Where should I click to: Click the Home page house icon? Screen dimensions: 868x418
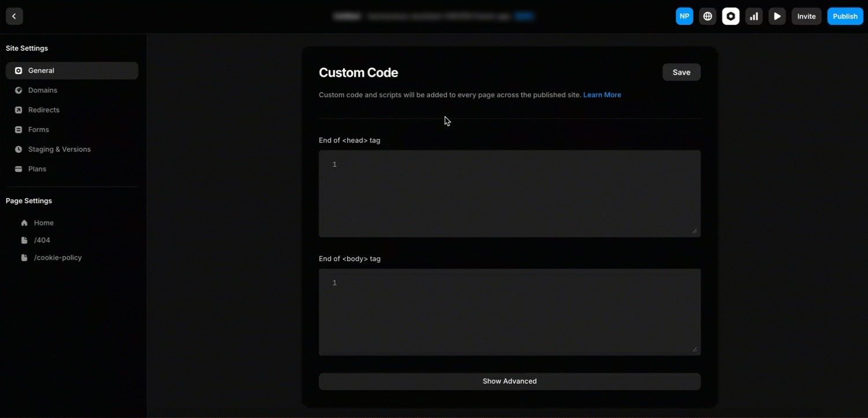pyautogui.click(x=24, y=222)
